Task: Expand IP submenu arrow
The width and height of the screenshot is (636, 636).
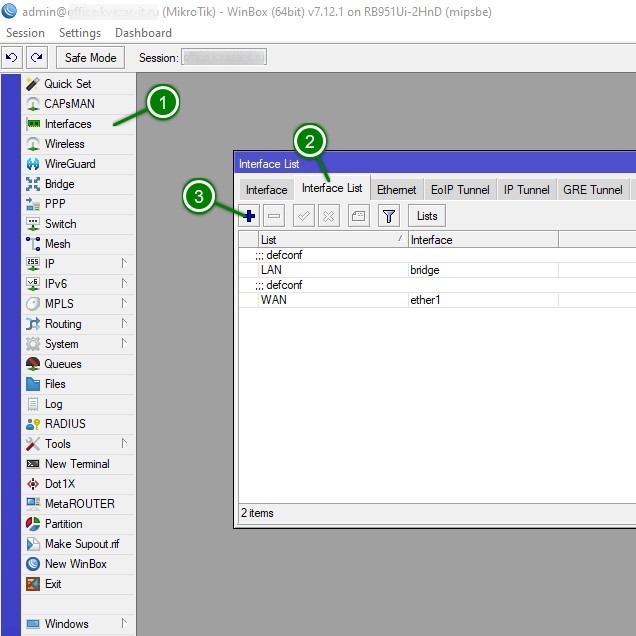Action: [x=125, y=264]
